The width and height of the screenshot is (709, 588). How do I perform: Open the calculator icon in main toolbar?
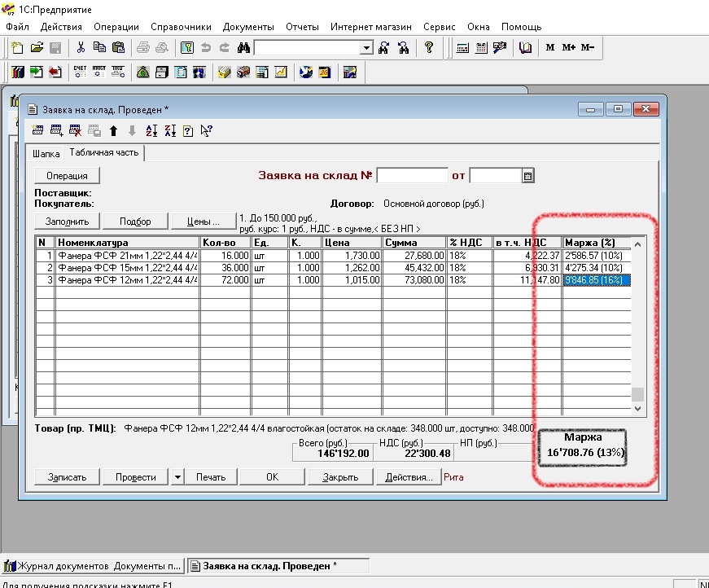[x=462, y=48]
